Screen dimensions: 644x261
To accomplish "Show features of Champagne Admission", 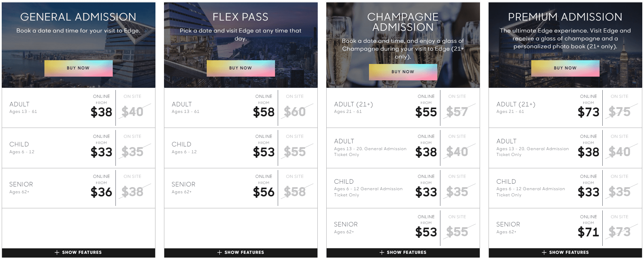I will click(403, 252).
